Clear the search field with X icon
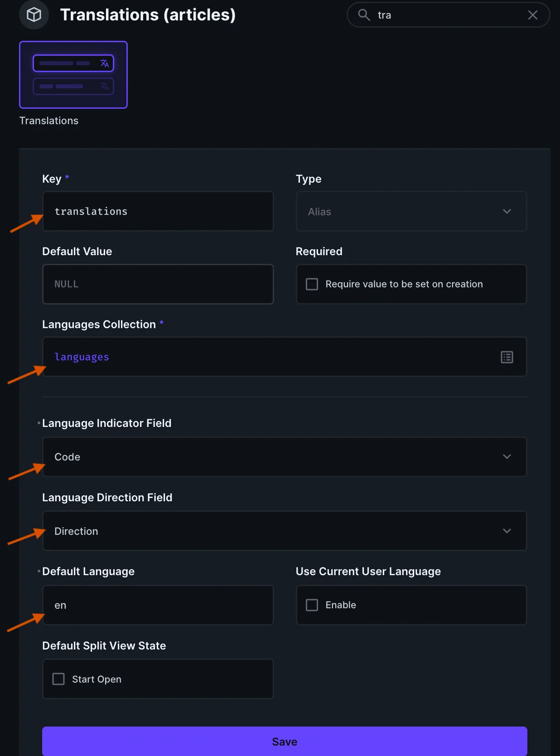This screenshot has height=756, width=560. (532, 15)
